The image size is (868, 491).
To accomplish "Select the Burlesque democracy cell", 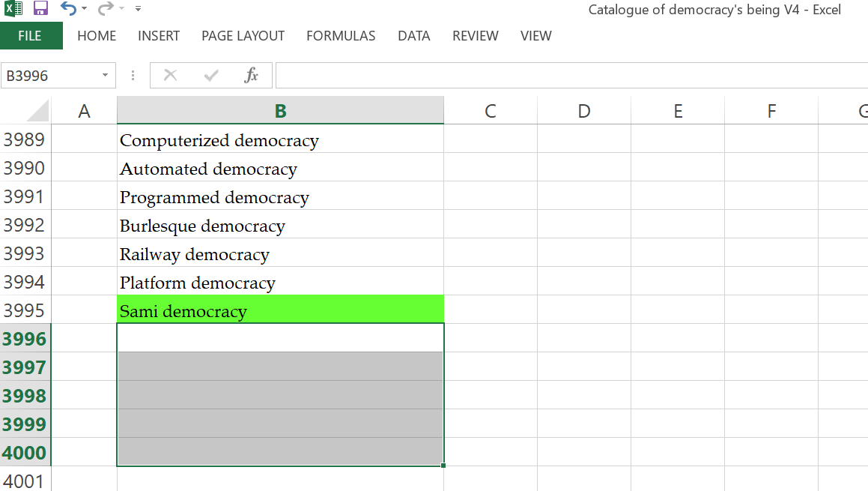I will click(x=280, y=225).
